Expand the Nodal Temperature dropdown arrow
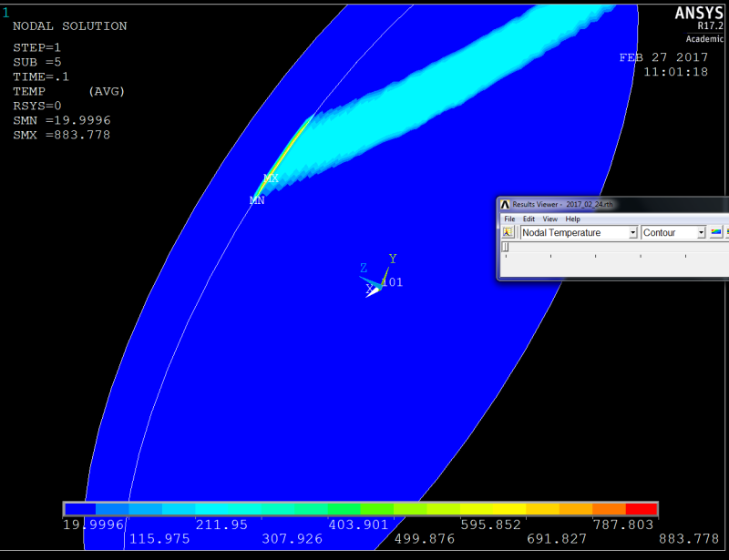 [632, 233]
